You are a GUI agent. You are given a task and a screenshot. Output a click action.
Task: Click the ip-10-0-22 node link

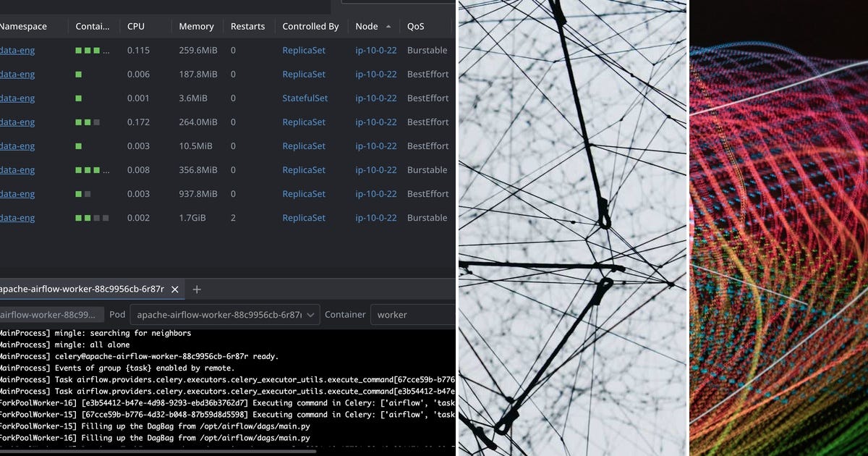click(376, 50)
